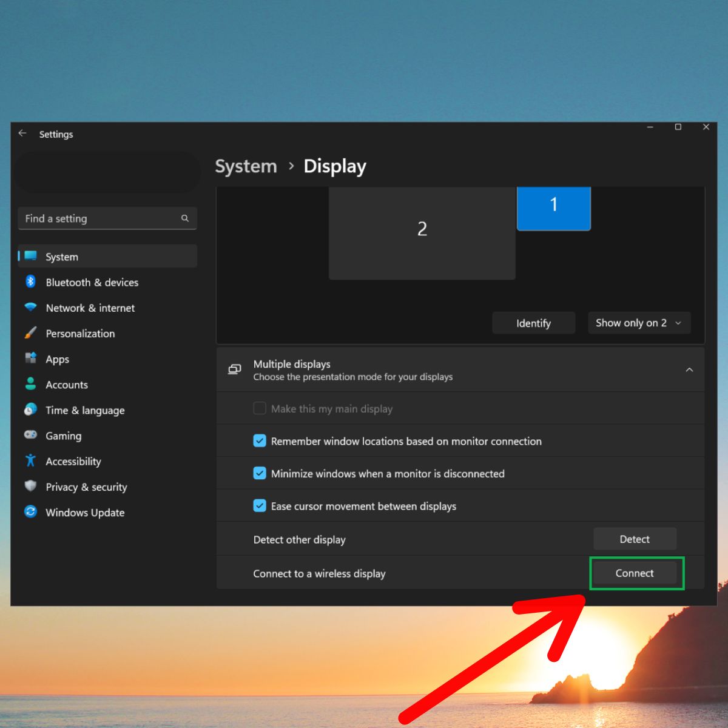Image resolution: width=728 pixels, height=728 pixels.
Task: Click 'Choose the presentation mode' subtitle text
Action: [x=353, y=377]
